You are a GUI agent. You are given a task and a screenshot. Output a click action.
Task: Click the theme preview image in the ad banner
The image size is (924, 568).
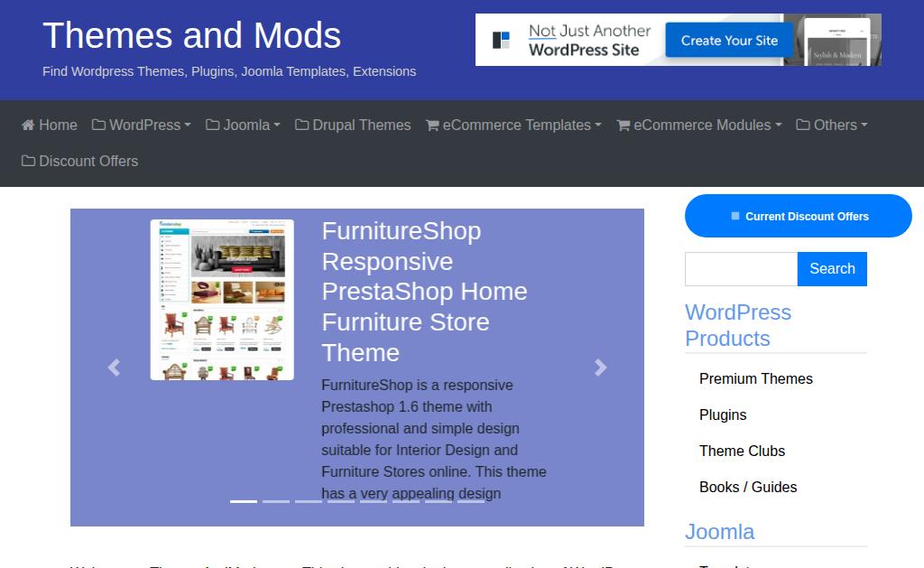pyautogui.click(x=836, y=40)
